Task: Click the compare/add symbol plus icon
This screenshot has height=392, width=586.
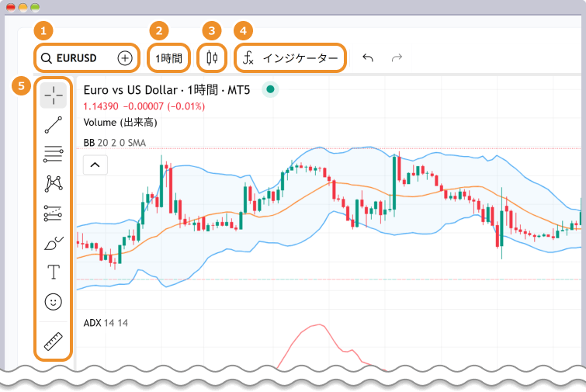Action: tap(125, 58)
